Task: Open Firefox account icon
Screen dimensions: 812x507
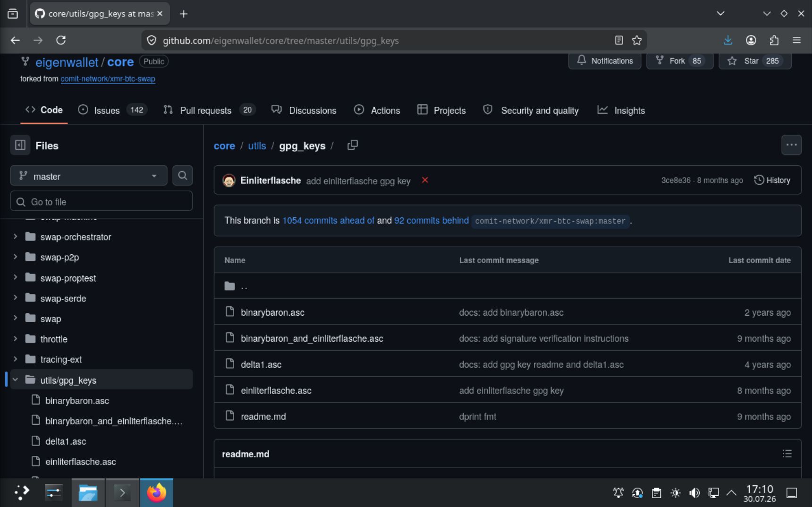Action: pyautogui.click(x=751, y=40)
